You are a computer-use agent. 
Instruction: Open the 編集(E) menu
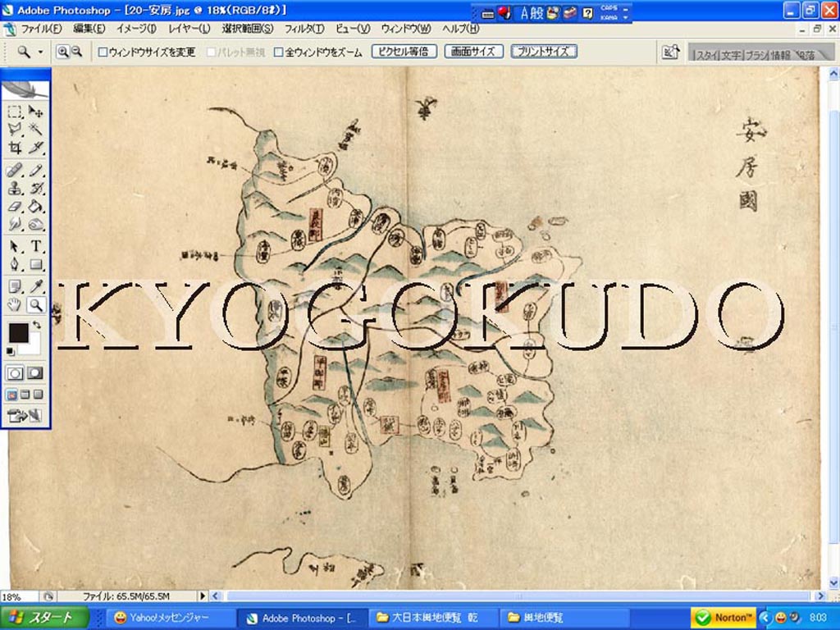click(x=89, y=29)
